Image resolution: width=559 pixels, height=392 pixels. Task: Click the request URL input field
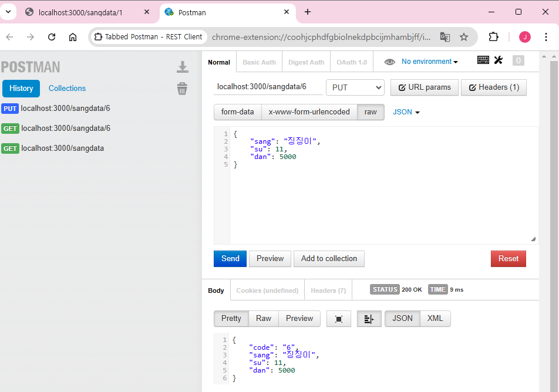coord(268,87)
